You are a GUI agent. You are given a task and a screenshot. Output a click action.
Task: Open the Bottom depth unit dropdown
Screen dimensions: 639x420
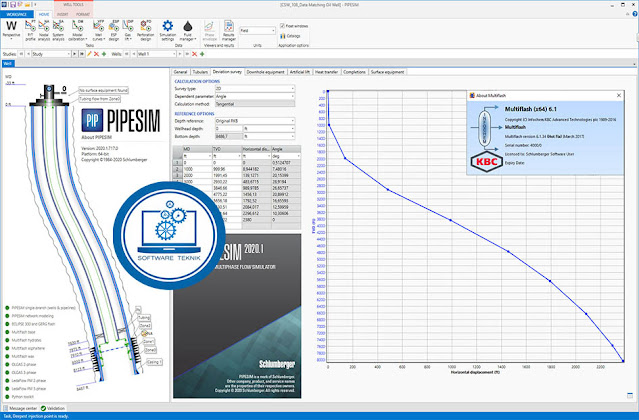pyautogui.click(x=269, y=136)
